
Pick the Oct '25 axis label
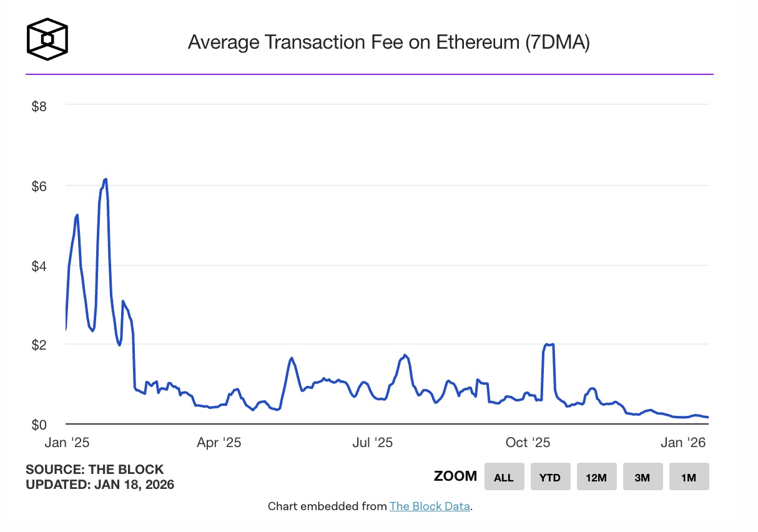point(528,443)
